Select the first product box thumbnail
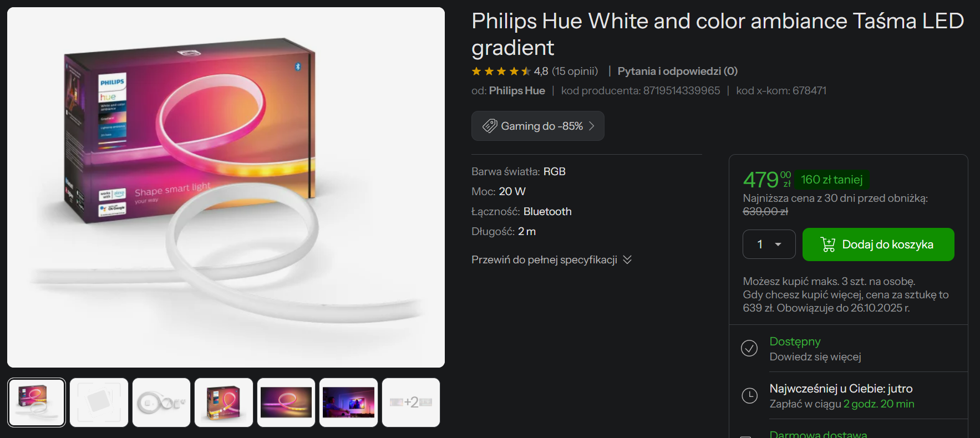The image size is (980, 438). pyautogui.click(x=37, y=403)
